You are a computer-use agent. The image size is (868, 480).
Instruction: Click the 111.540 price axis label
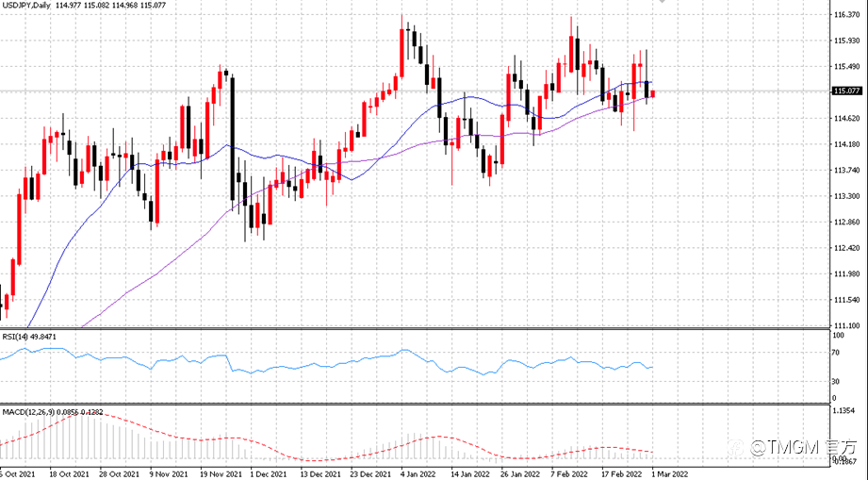(x=847, y=300)
